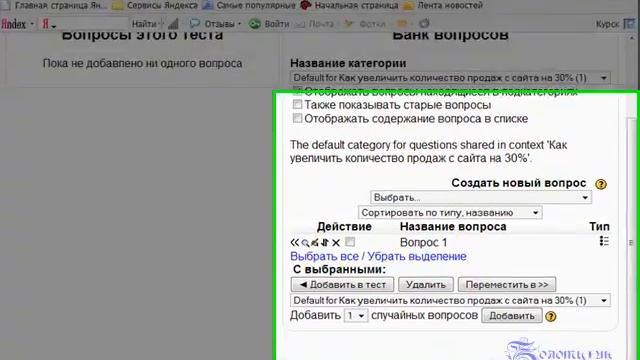Delete Вопрос 1 with the X icon
640x360 pixels.
pos(336,243)
